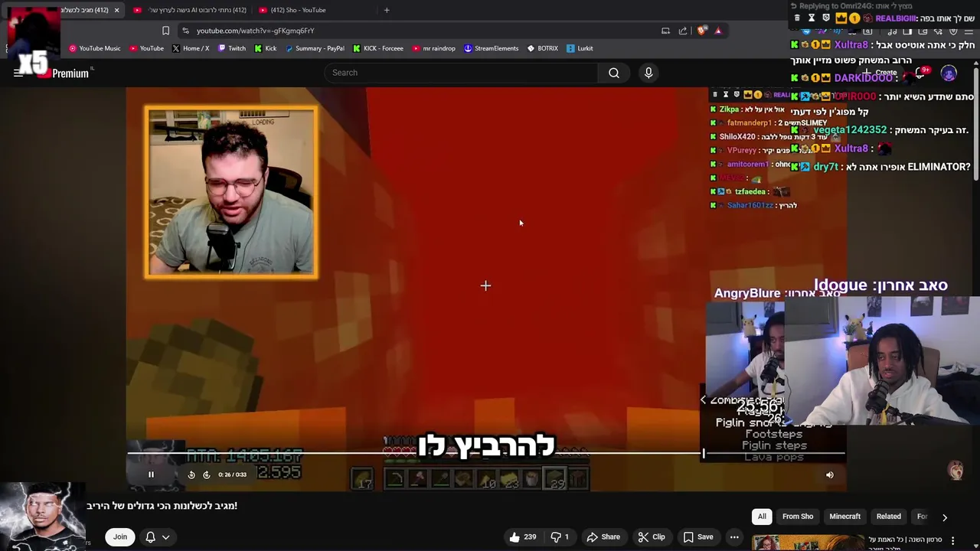Open a new browser tab
This screenshot has width=980, height=551.
387,10
